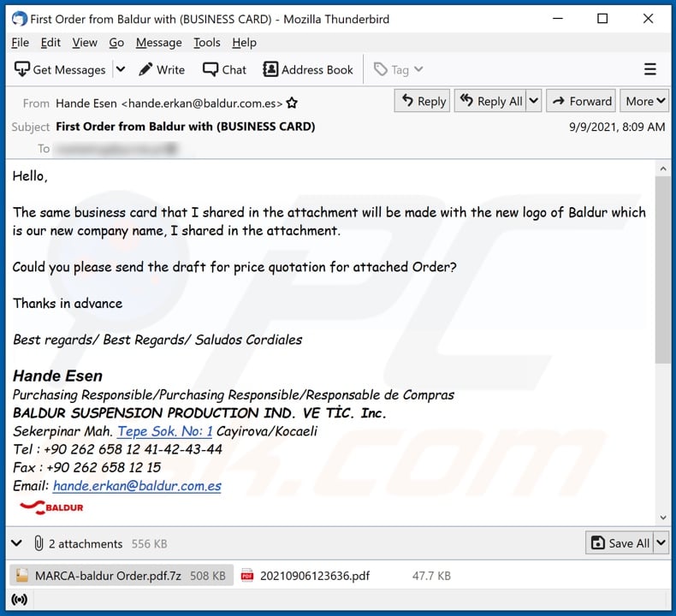676x616 pixels.
Task: Click the PDF file icon
Action: click(247, 576)
